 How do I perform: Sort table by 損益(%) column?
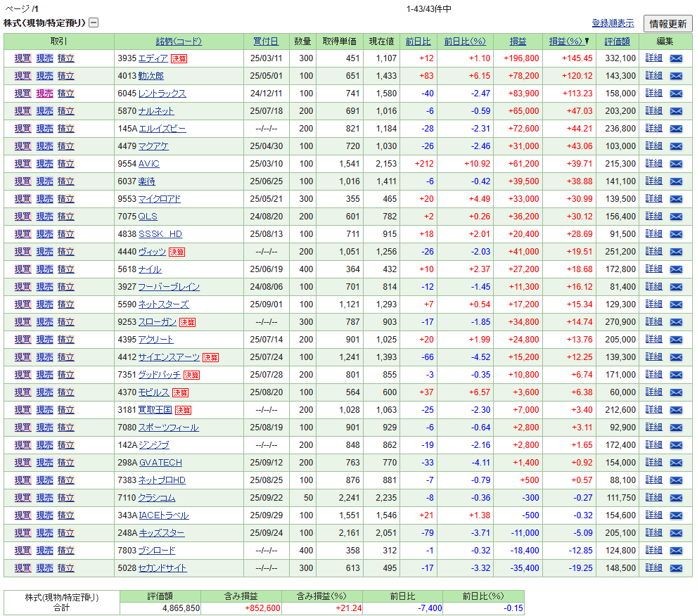[x=569, y=41]
